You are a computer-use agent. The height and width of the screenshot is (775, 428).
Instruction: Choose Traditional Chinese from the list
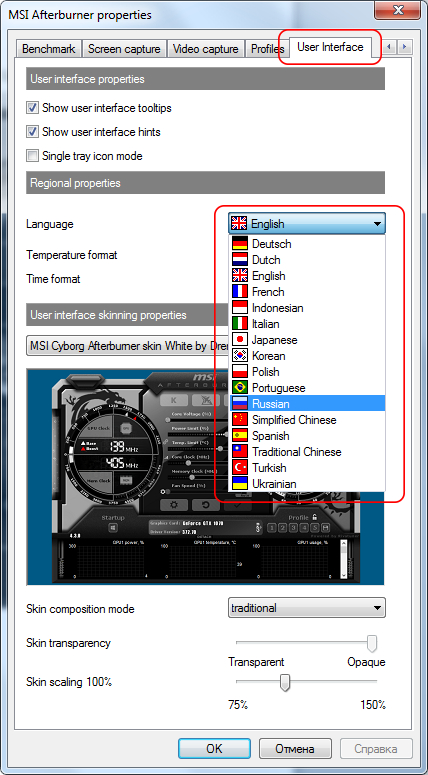pyautogui.click(x=307, y=452)
